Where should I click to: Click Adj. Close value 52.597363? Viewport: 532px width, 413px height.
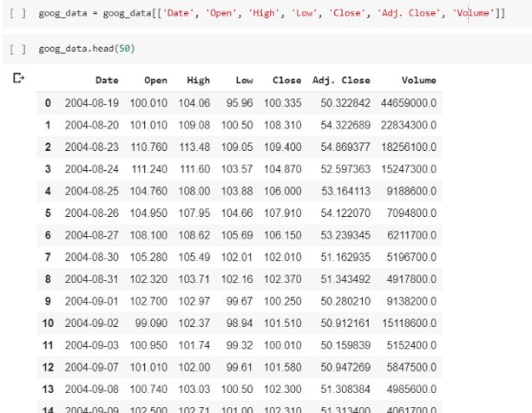click(345, 169)
